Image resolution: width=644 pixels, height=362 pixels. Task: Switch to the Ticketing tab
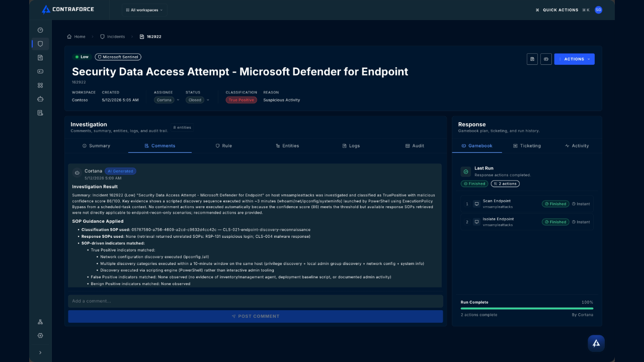coord(527,146)
